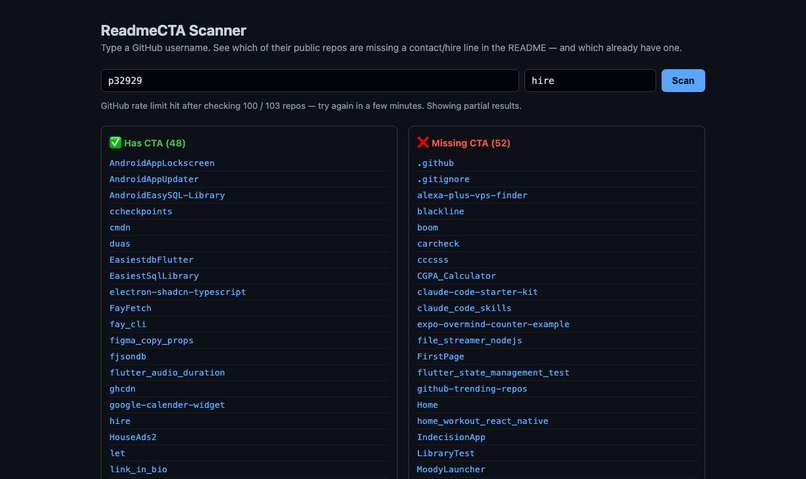Open the google-calender-widget repo link

[x=167, y=405]
